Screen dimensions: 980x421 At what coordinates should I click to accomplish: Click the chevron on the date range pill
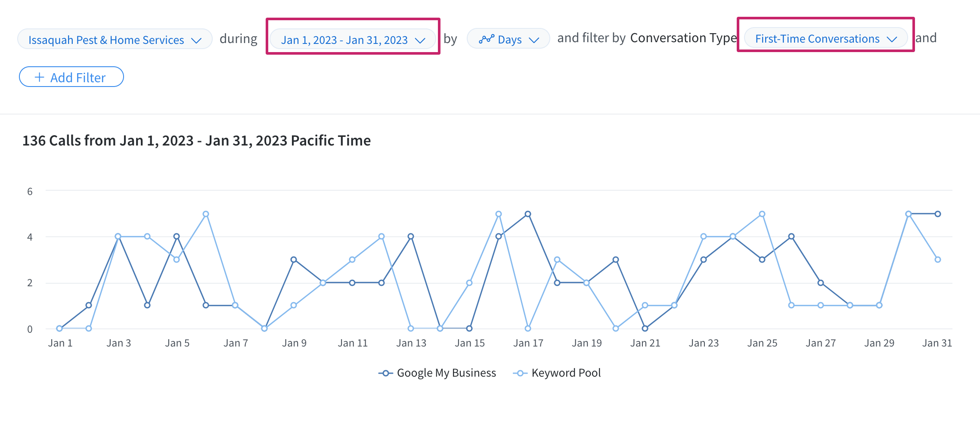(420, 40)
